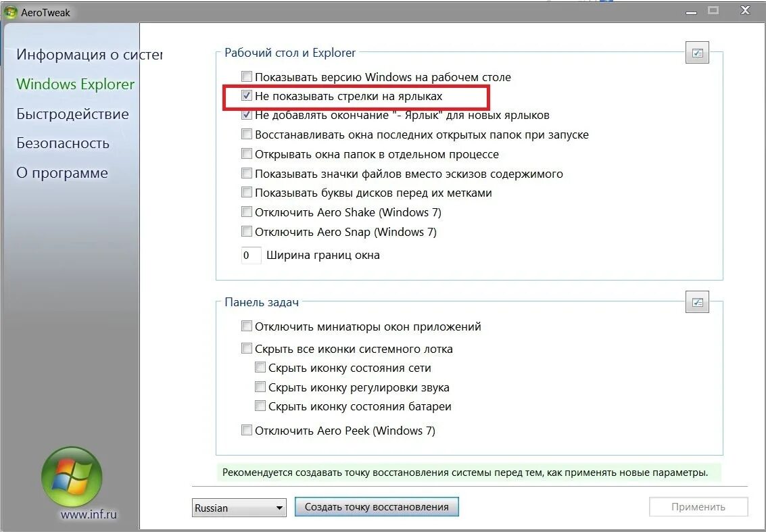The image size is (766, 532).
Task: Check Отключить Aero Shake (Windows 7)
Action: pos(247,212)
